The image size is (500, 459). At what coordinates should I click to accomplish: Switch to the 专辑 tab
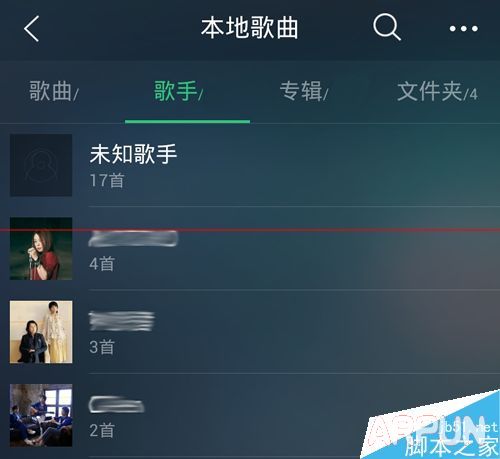point(304,91)
